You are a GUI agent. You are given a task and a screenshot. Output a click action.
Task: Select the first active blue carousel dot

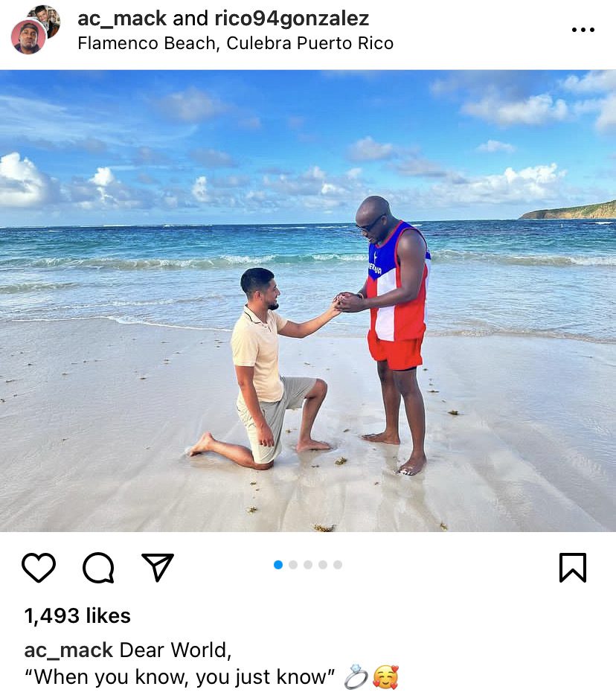278,565
